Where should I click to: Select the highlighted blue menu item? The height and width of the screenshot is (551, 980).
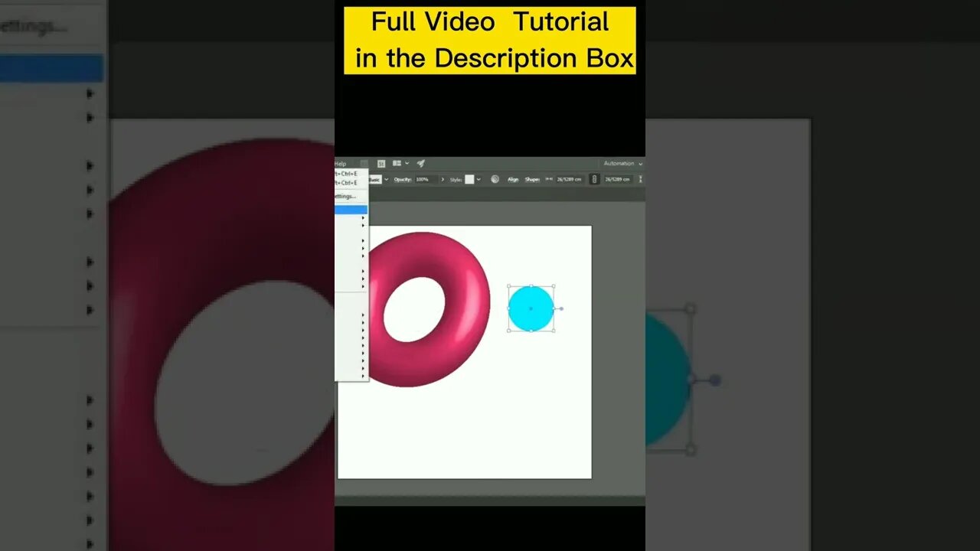tap(351, 209)
